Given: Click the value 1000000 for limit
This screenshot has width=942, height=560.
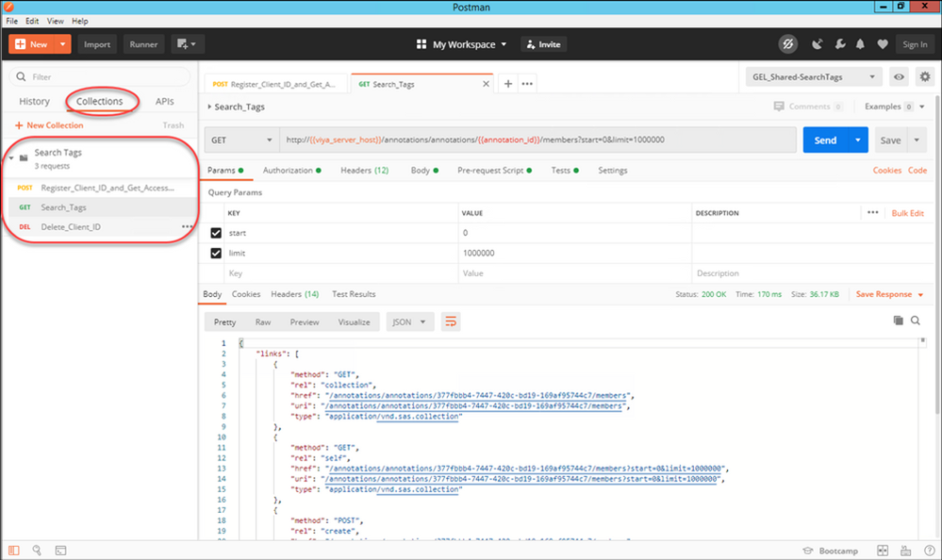Looking at the screenshot, I should tap(479, 253).
